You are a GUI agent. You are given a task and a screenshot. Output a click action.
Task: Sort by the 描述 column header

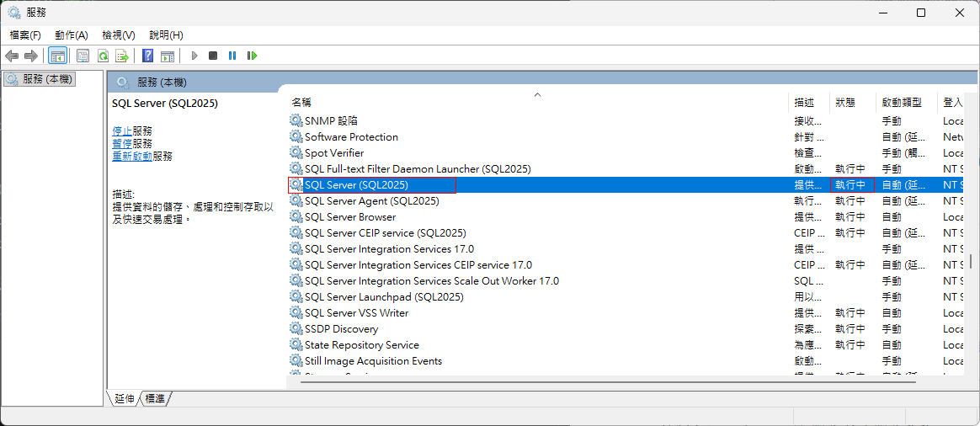pos(809,103)
